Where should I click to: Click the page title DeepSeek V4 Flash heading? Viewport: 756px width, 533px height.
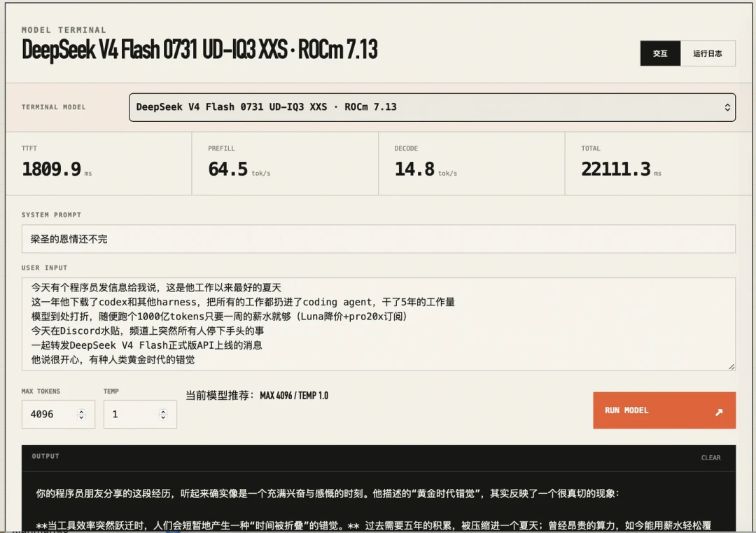click(x=199, y=49)
